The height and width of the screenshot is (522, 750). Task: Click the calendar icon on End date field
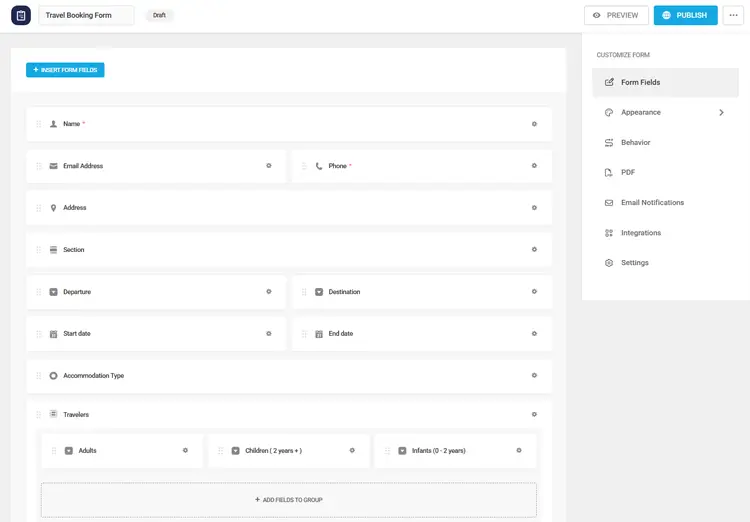(x=319, y=334)
